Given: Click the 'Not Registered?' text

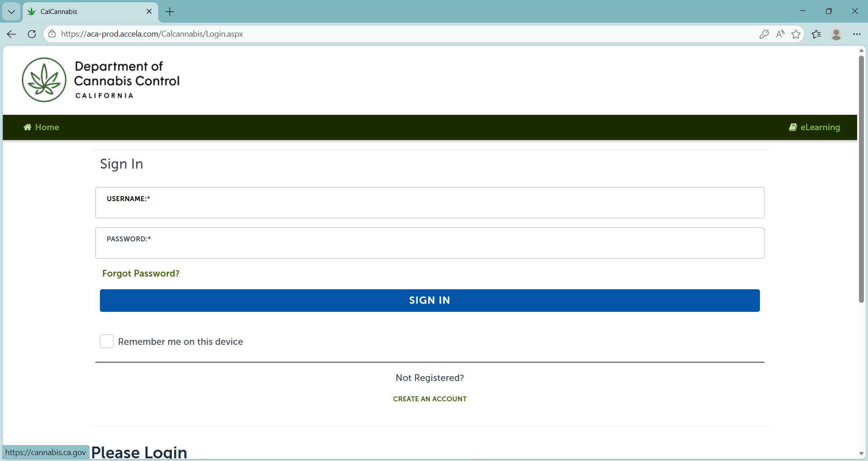Looking at the screenshot, I should click(x=429, y=378).
